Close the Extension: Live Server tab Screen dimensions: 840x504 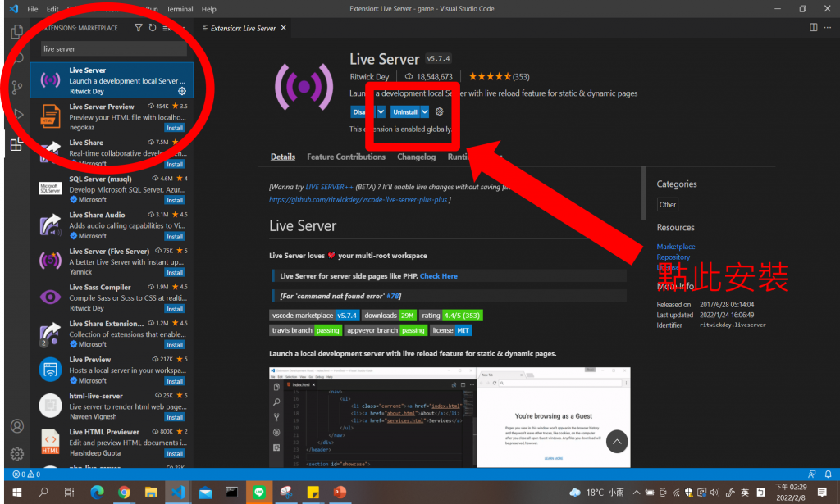pyautogui.click(x=283, y=28)
